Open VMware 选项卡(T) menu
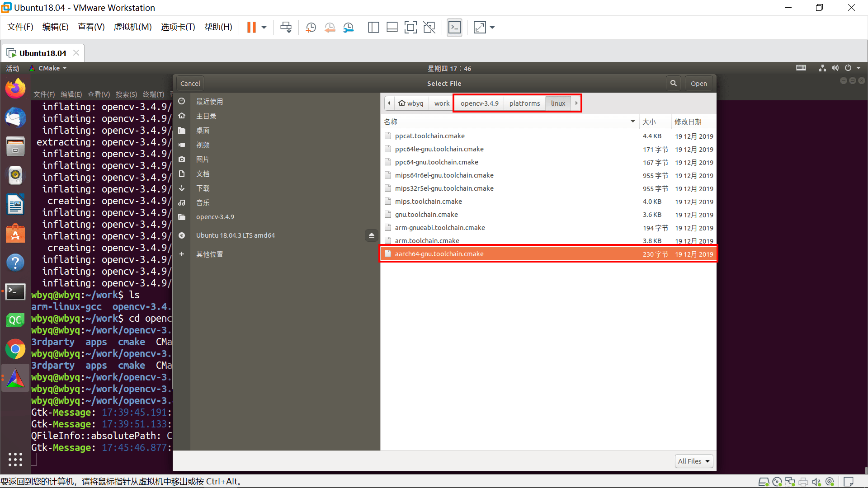The height and width of the screenshot is (488, 868). coord(178,27)
